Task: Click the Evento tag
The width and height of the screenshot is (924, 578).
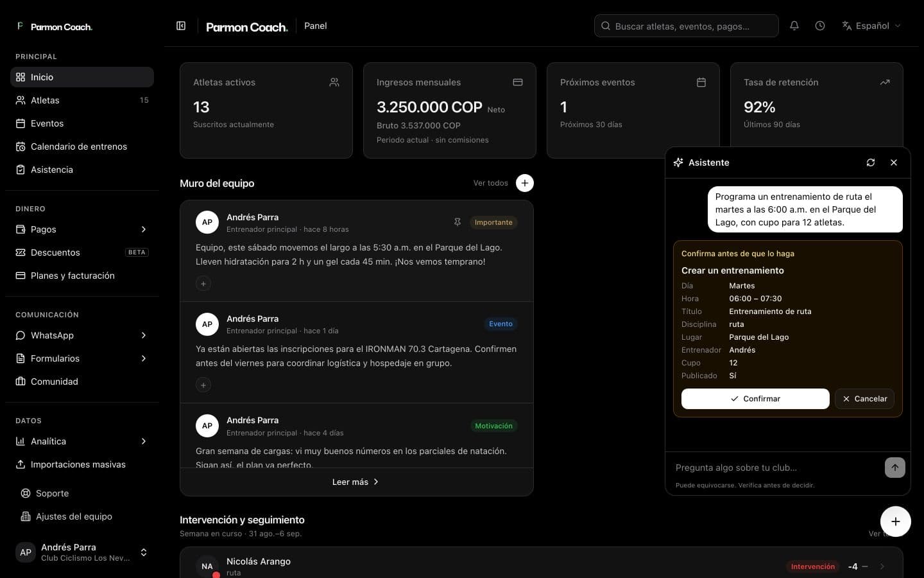Action: [501, 324]
